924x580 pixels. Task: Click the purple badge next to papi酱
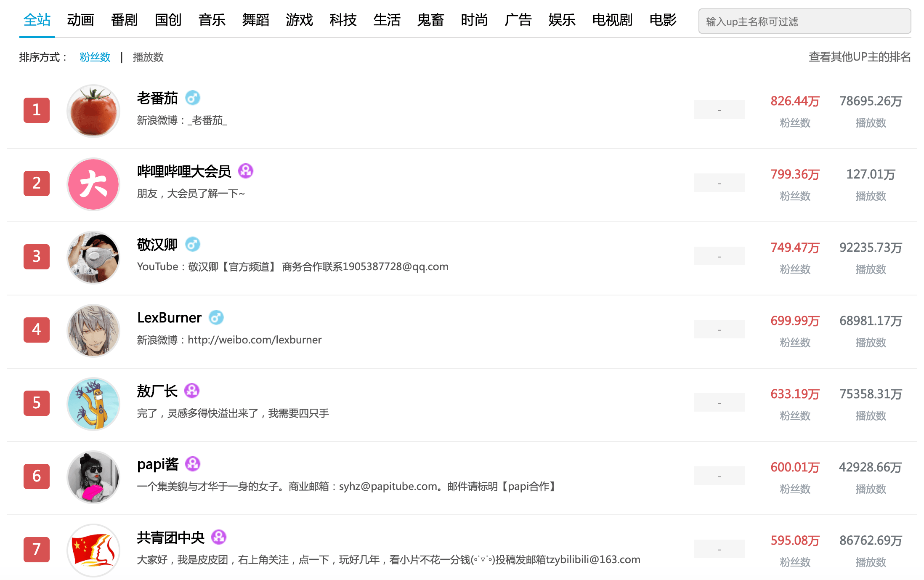coord(193,464)
